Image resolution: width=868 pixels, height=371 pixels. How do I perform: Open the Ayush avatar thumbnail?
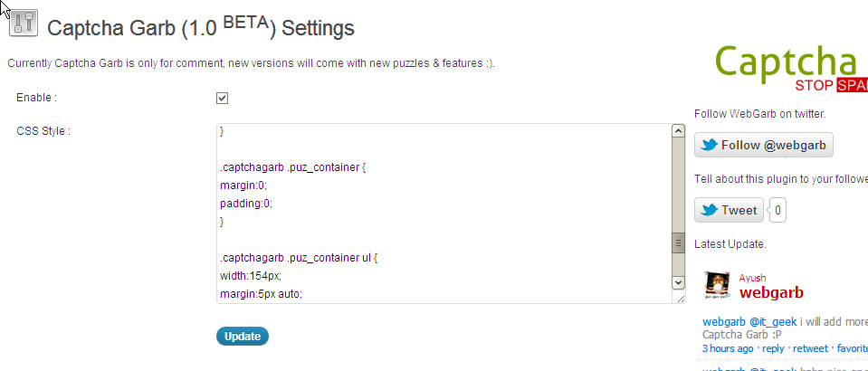[719, 285]
